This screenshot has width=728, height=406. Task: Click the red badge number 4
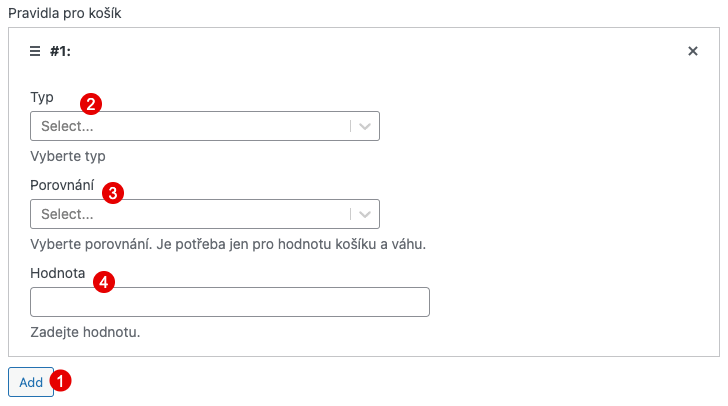point(104,282)
